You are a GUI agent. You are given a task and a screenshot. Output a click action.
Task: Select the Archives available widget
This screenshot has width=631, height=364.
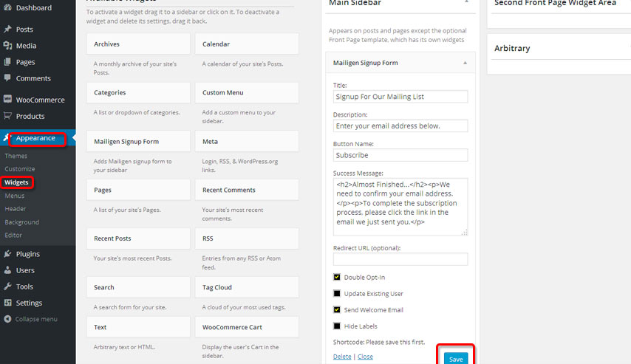(x=138, y=44)
